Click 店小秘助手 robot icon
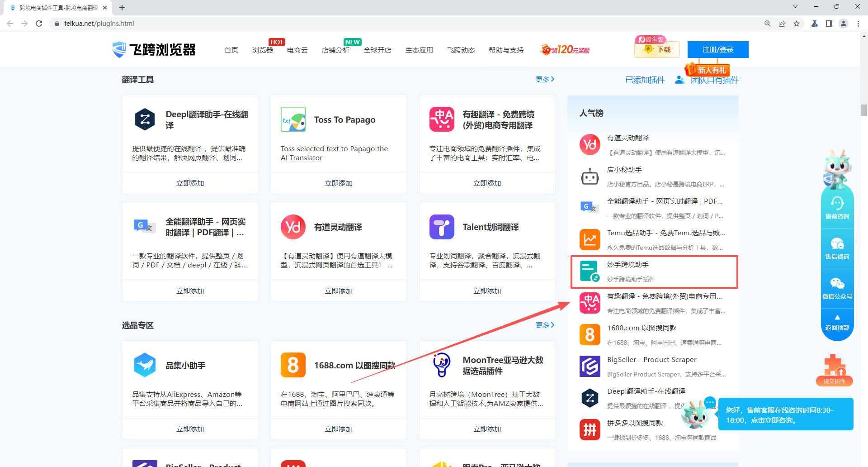 590,176
